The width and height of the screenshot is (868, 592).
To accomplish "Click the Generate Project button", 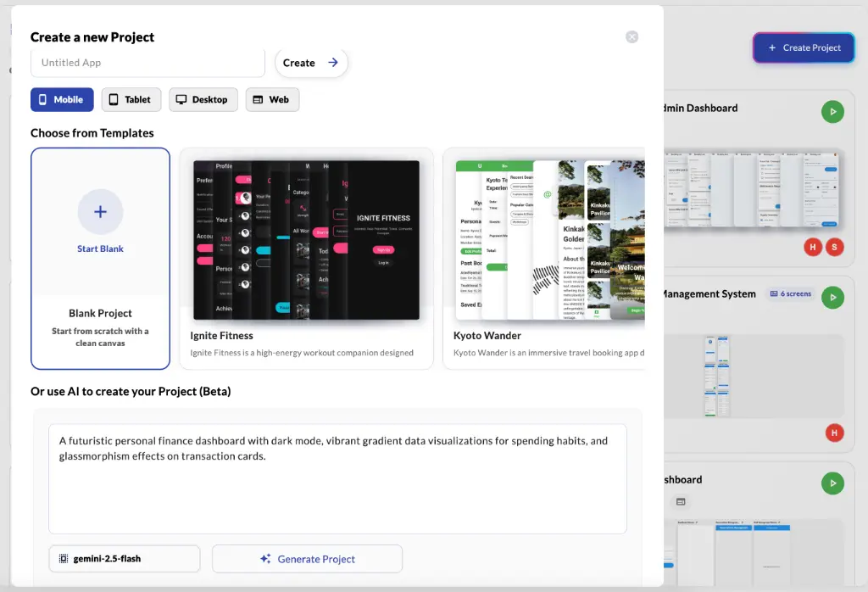I will pos(307,559).
